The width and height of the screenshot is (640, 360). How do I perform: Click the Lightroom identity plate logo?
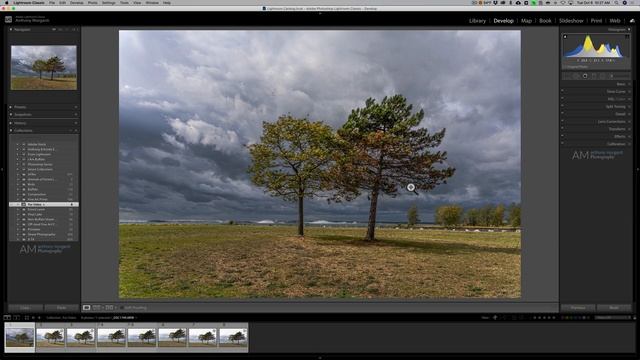[x=8, y=19]
